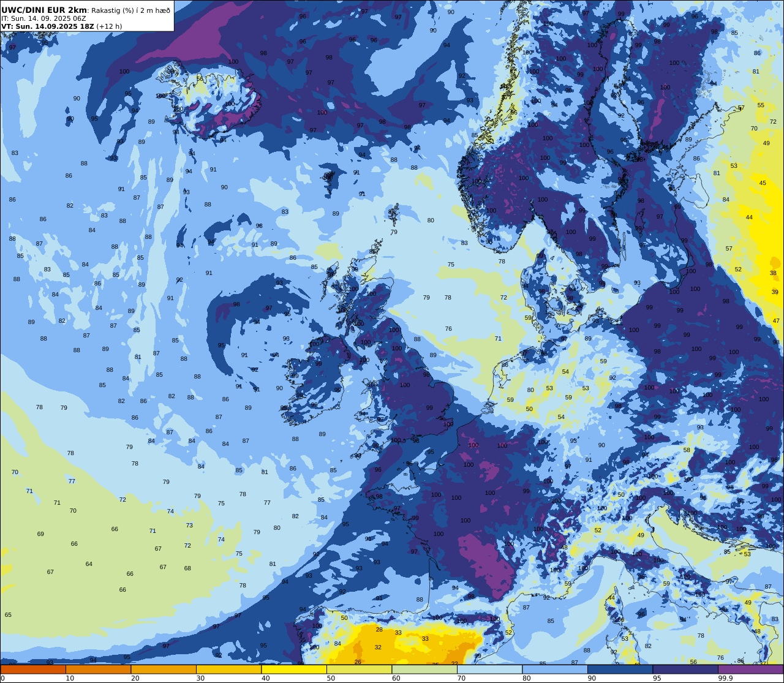Click the initial time line "IT: Sun. 14. 09. 2025 06Z"

(x=43, y=18)
